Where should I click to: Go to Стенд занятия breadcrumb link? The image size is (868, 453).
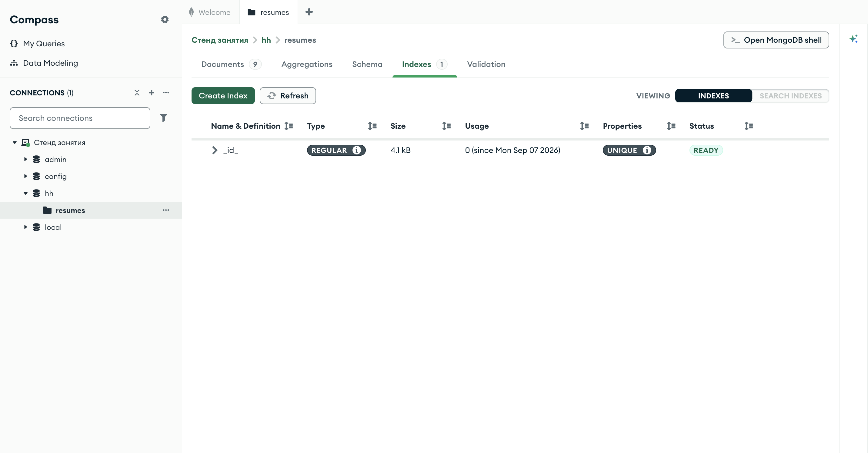[220, 40]
